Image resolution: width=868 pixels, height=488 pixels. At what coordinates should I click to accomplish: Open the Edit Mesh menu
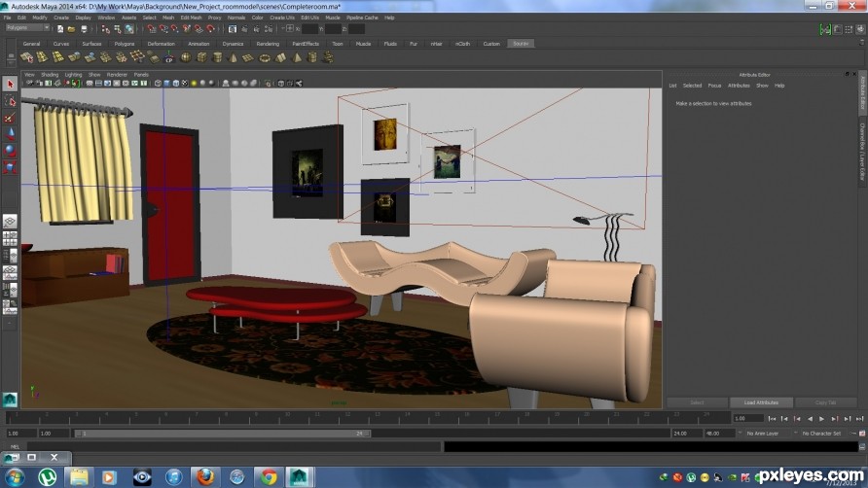191,17
